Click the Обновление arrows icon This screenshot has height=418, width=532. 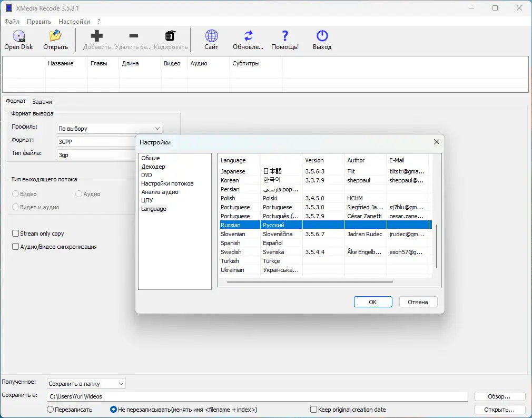[248, 36]
